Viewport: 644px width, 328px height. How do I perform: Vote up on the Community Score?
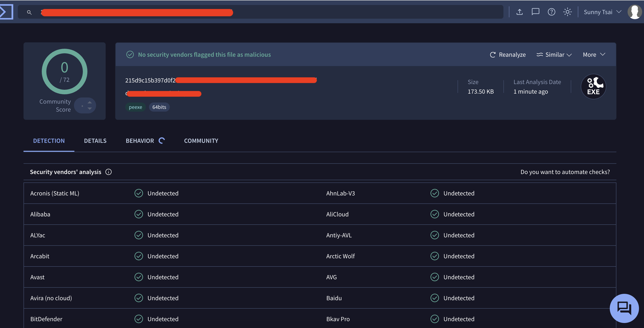(90, 102)
